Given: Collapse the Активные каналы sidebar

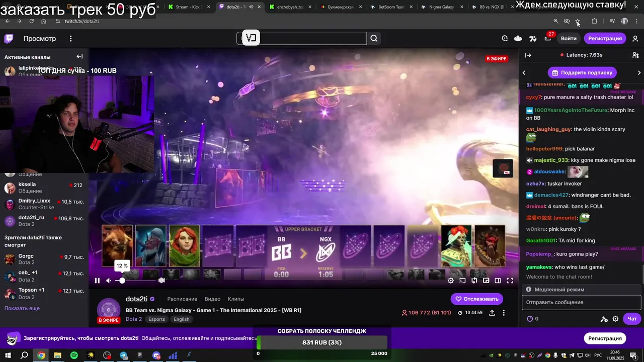Looking at the screenshot, I should 79,57.
